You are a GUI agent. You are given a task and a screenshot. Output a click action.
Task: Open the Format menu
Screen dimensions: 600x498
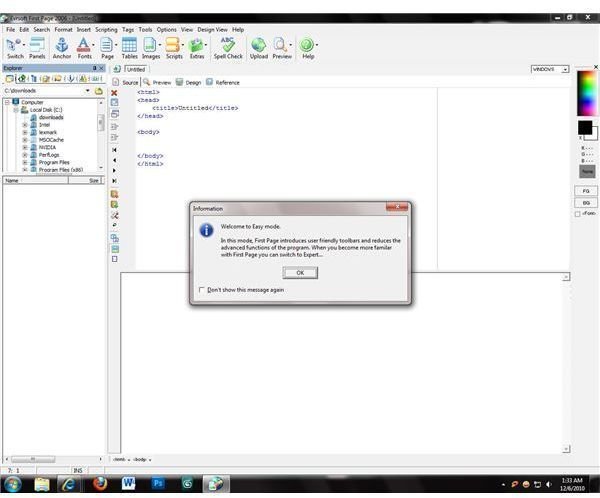(x=63, y=29)
